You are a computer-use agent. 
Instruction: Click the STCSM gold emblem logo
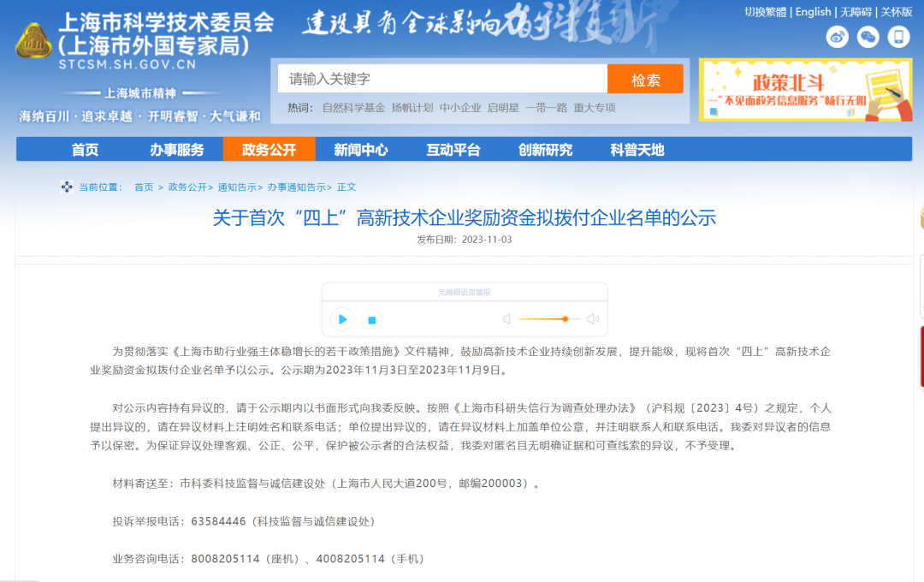[x=33, y=40]
